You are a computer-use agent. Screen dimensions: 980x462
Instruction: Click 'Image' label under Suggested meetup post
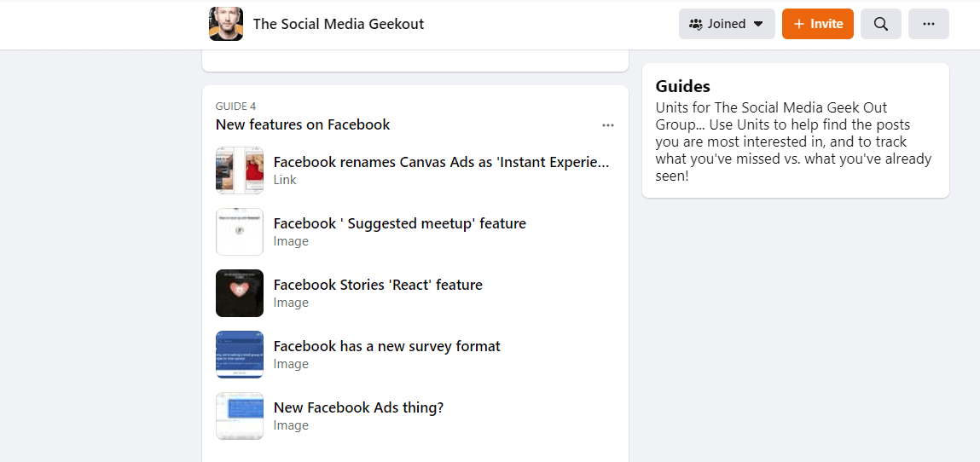click(291, 241)
